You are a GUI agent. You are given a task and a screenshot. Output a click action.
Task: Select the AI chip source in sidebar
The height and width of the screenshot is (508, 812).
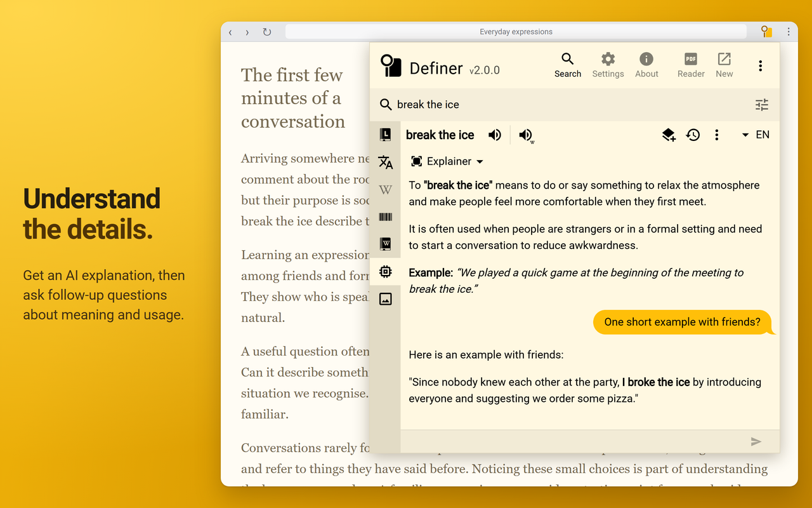[385, 272]
